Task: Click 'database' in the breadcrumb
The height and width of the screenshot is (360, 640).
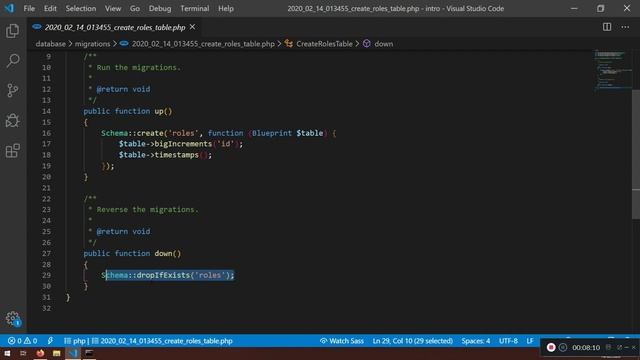Action: point(50,44)
